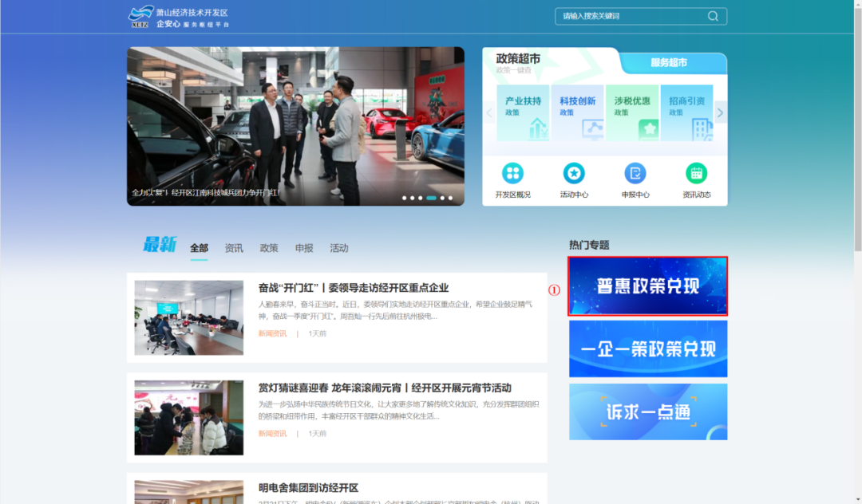Switch to 政策 tab in latest list

(269, 248)
